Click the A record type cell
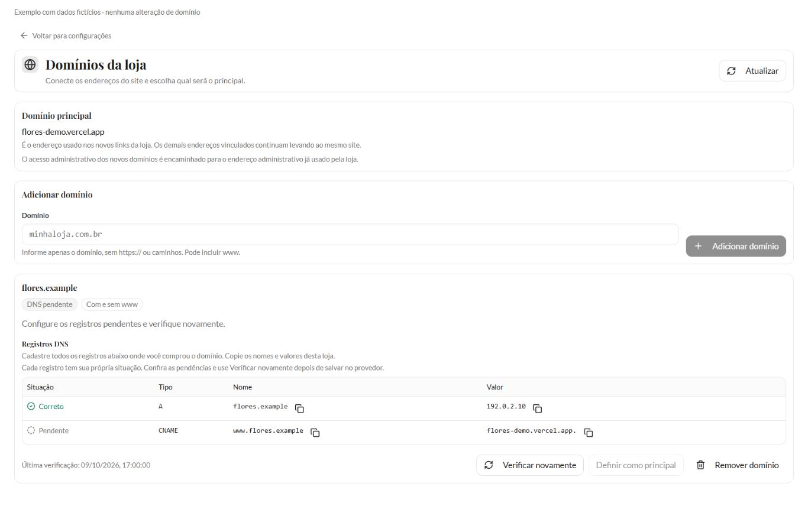Image resolution: width=808 pixels, height=532 pixels. pos(160,407)
